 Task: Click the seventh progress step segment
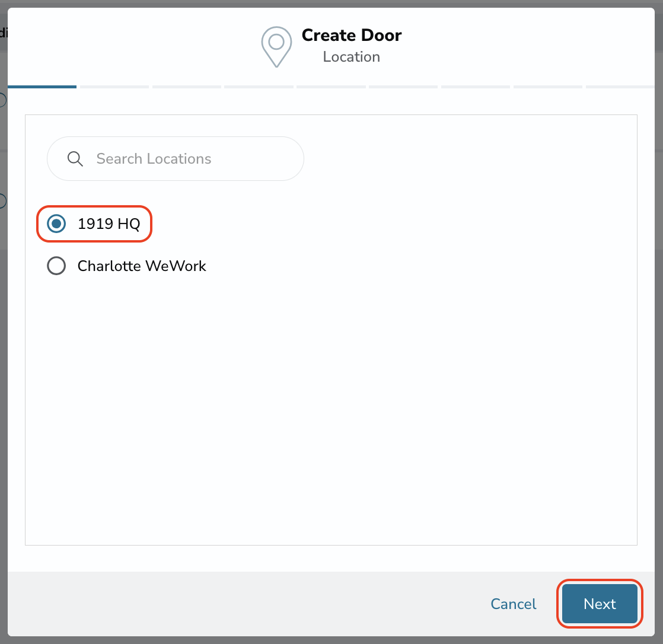[475, 87]
